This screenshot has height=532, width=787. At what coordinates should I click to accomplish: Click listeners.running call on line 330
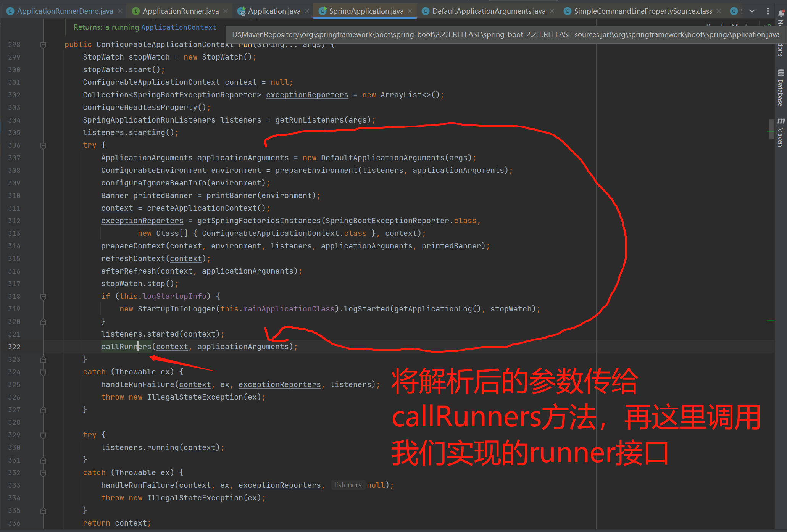140,447
